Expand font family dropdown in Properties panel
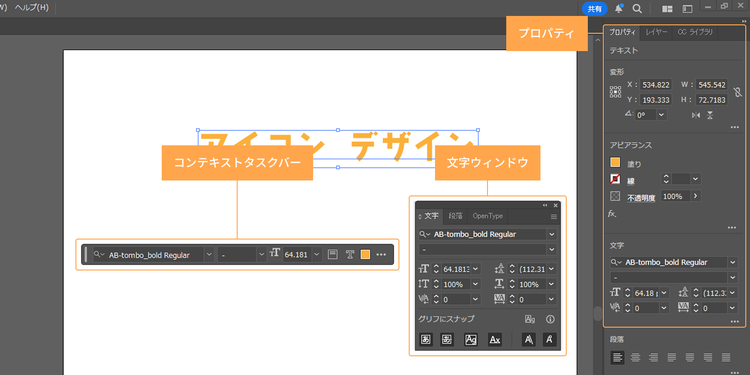The height and width of the screenshot is (375, 750). point(733,262)
